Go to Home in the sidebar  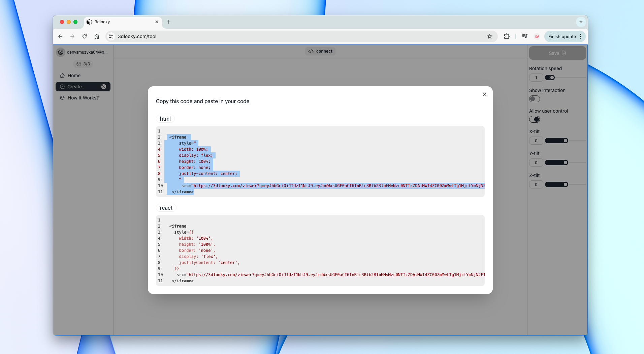83,76
